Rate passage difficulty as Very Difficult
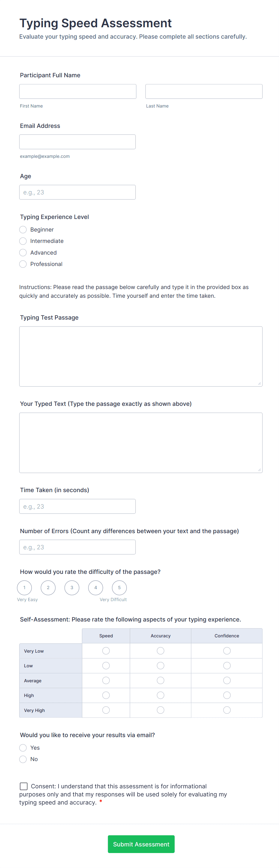The width and height of the screenshot is (279, 868). [119, 587]
